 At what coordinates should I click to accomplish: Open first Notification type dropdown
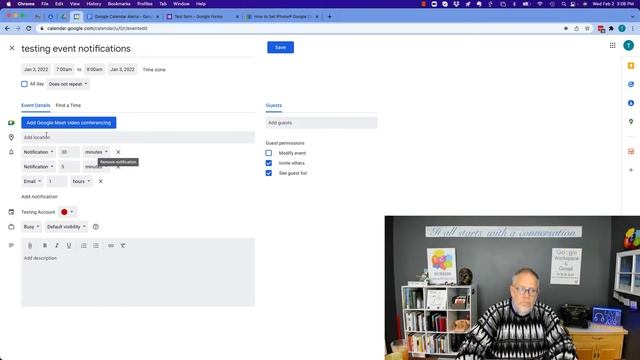[x=38, y=152]
